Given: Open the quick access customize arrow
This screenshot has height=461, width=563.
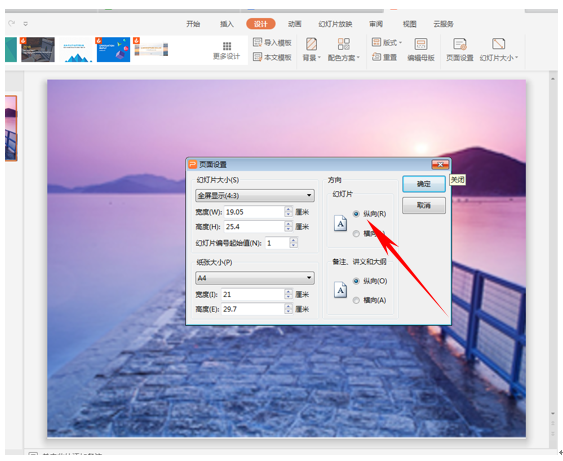Looking at the screenshot, I should 25,24.
